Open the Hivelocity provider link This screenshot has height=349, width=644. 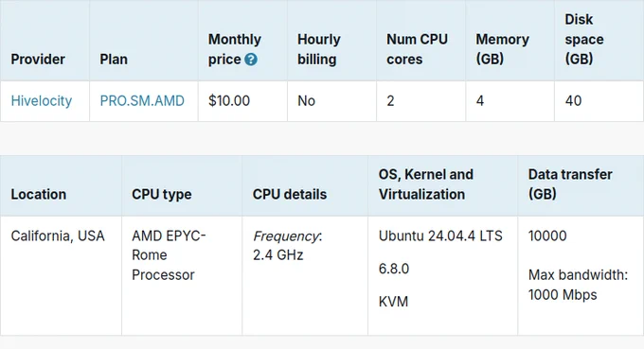click(x=41, y=100)
